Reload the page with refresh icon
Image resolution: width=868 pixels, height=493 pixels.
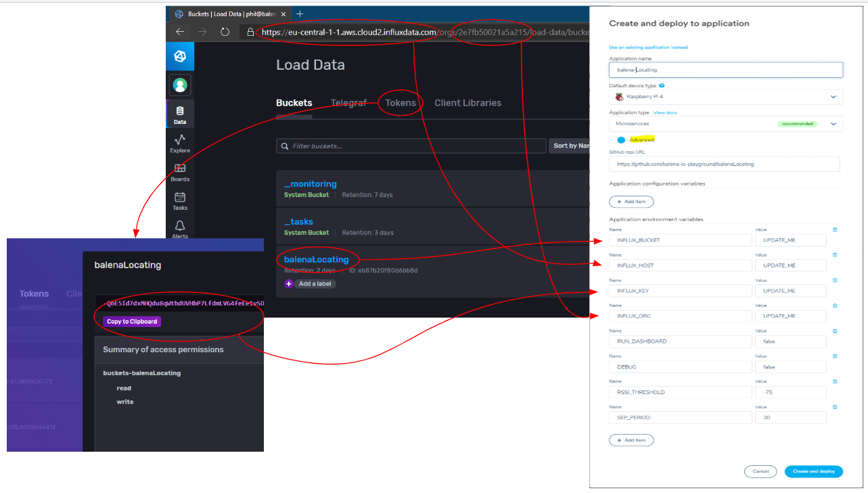tap(225, 32)
